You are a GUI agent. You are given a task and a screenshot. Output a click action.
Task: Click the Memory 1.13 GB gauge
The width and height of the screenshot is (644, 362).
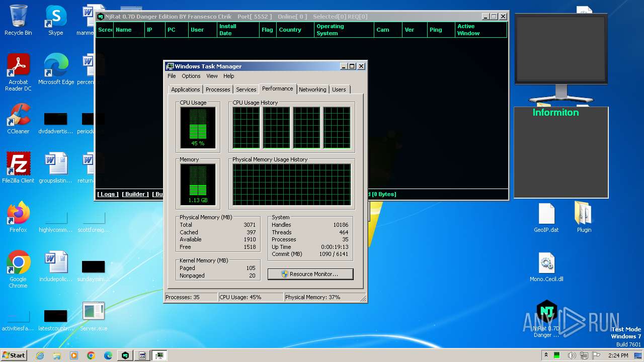(x=198, y=185)
